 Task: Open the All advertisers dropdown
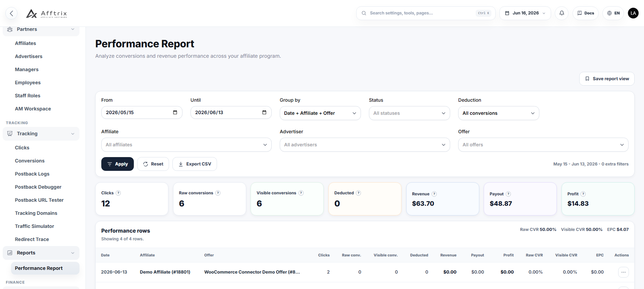pos(365,145)
